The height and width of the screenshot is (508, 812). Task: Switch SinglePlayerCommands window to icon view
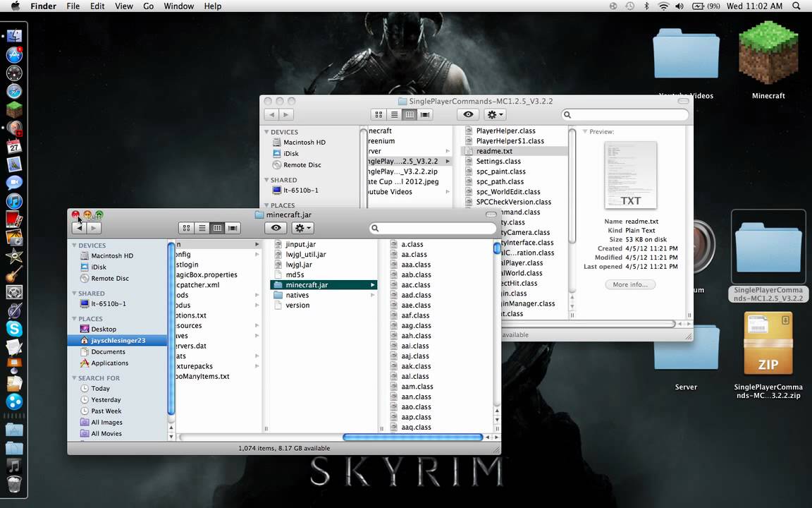379,114
